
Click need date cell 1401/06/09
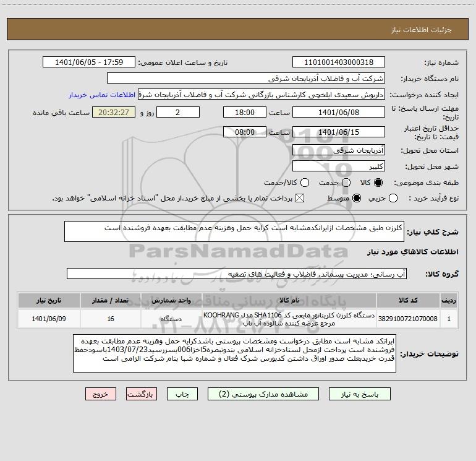(x=49, y=319)
